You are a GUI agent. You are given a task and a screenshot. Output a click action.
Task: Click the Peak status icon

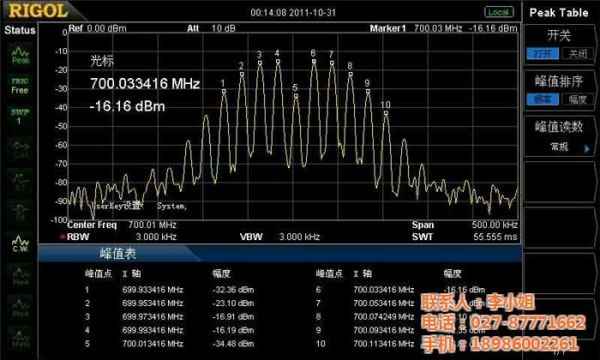(20, 55)
